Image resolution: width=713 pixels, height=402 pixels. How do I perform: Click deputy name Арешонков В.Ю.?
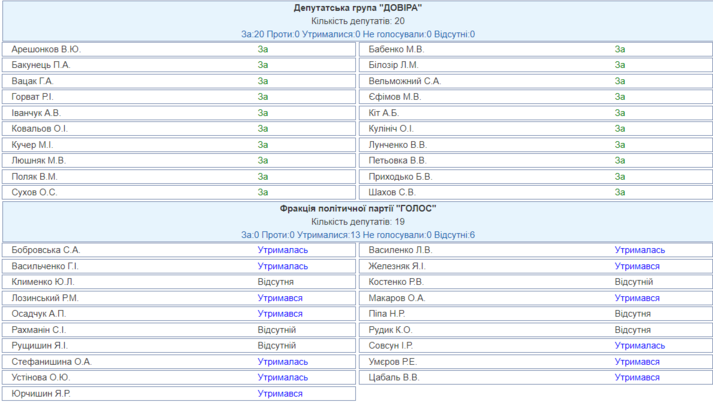(x=46, y=49)
